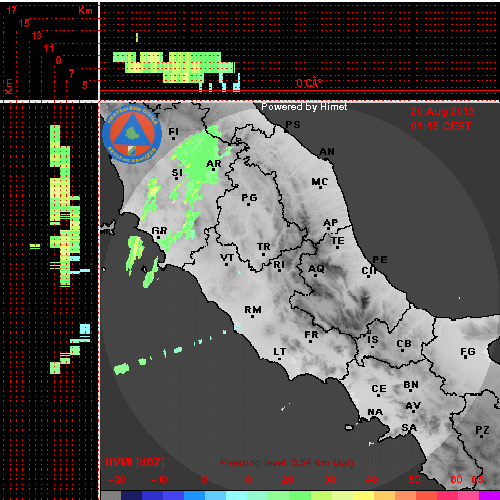This screenshot has height=500, width=500.
Task: Click the time text 01:15 CEST
Action: coord(441,126)
